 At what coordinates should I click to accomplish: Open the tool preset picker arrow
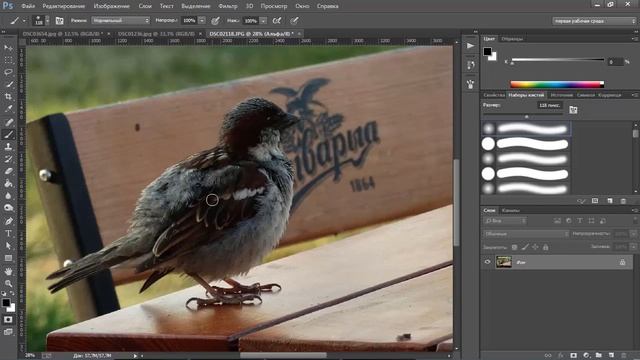[24, 20]
